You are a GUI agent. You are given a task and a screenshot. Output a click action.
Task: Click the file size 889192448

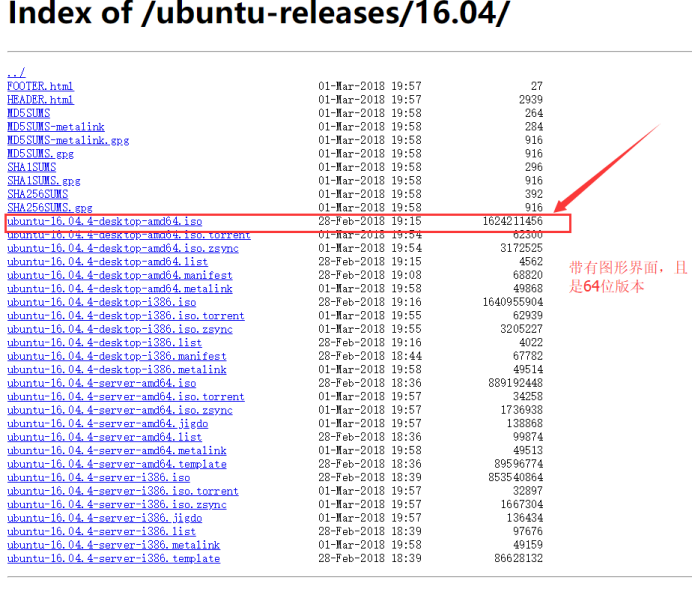(x=516, y=383)
